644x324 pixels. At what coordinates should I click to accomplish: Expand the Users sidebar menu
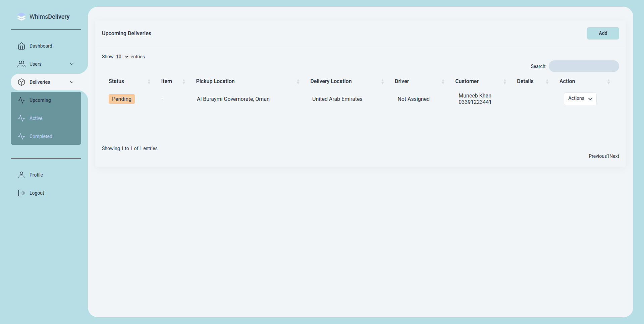pos(71,64)
